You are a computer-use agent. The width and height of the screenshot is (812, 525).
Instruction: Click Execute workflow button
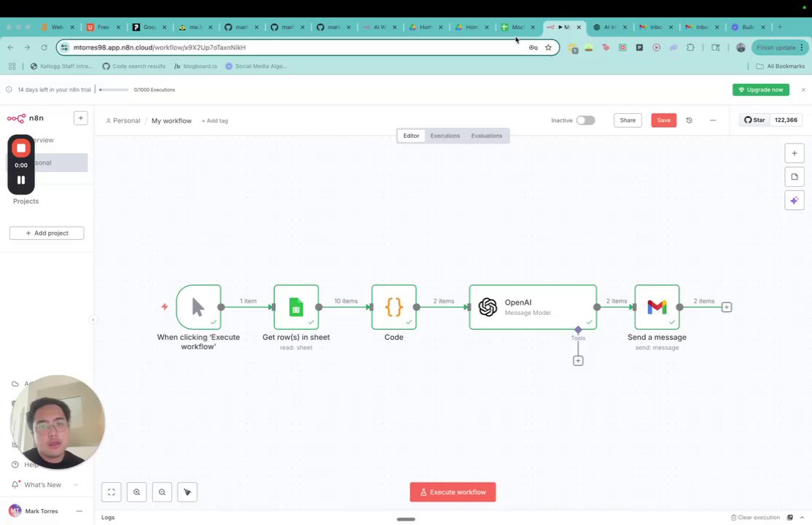pos(453,492)
